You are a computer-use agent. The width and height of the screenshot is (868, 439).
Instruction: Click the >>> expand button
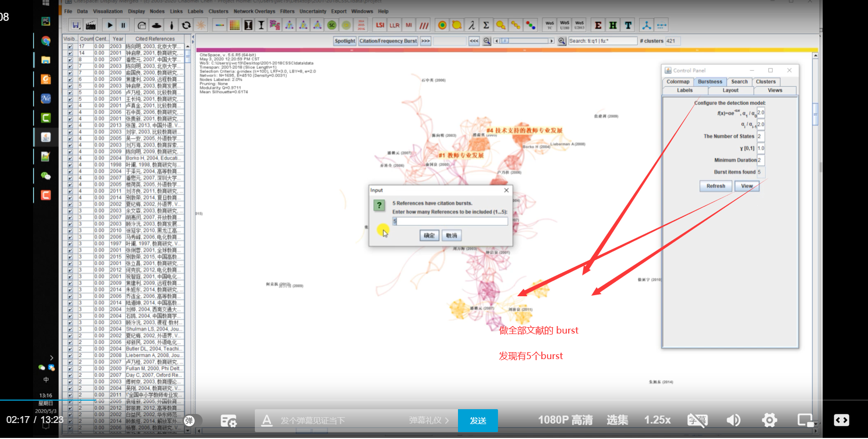pyautogui.click(x=425, y=41)
